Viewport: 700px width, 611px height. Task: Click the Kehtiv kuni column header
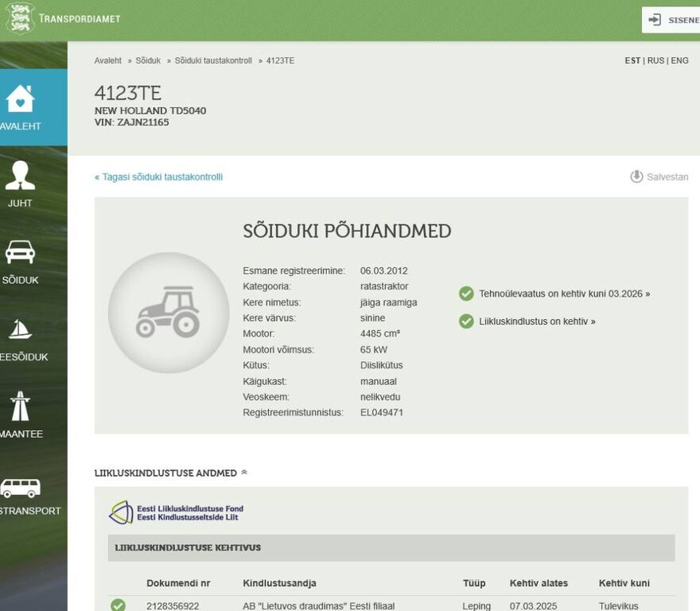point(624,583)
